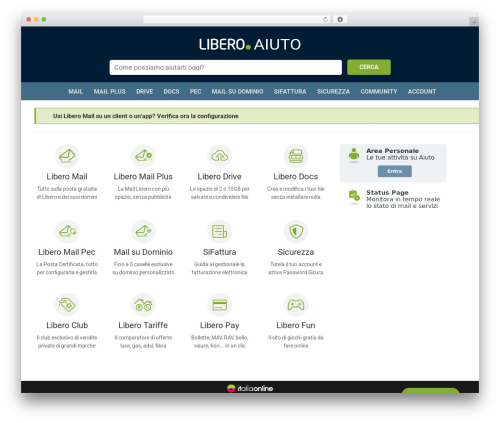Click the browser download icon next to address bar
The width and height of the screenshot is (500, 423).
point(340,19)
